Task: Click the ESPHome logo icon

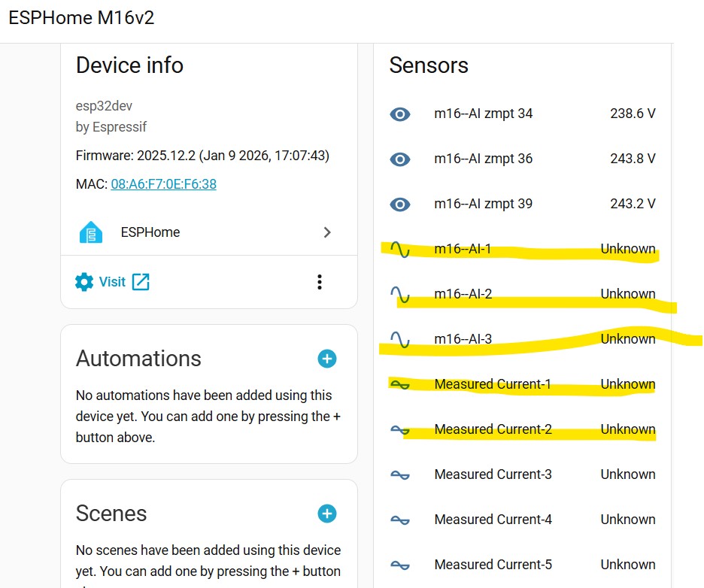Action: [x=91, y=232]
